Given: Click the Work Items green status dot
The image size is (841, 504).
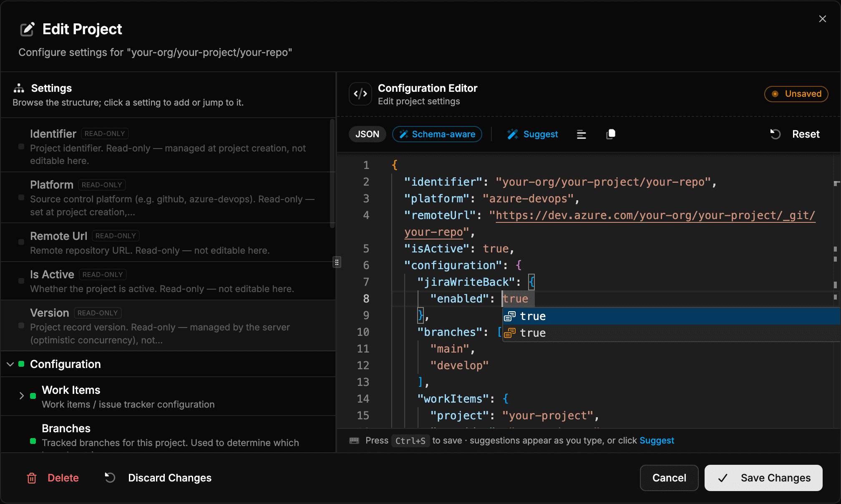Looking at the screenshot, I should pyautogui.click(x=33, y=396).
